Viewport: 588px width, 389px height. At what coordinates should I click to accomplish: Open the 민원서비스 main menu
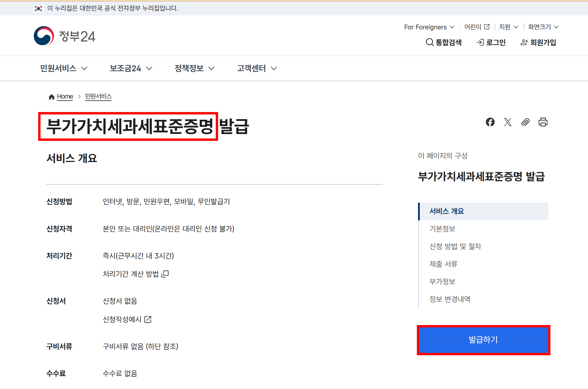64,68
